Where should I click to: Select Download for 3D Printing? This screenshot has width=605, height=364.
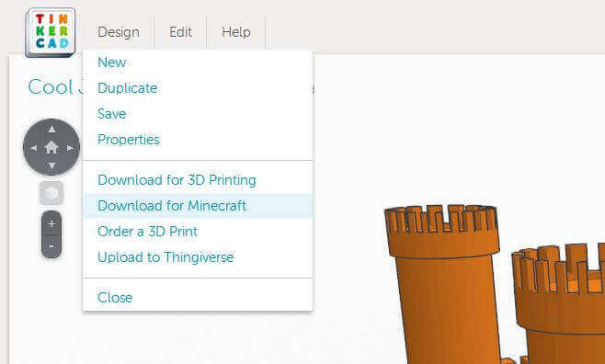pyautogui.click(x=198, y=180)
